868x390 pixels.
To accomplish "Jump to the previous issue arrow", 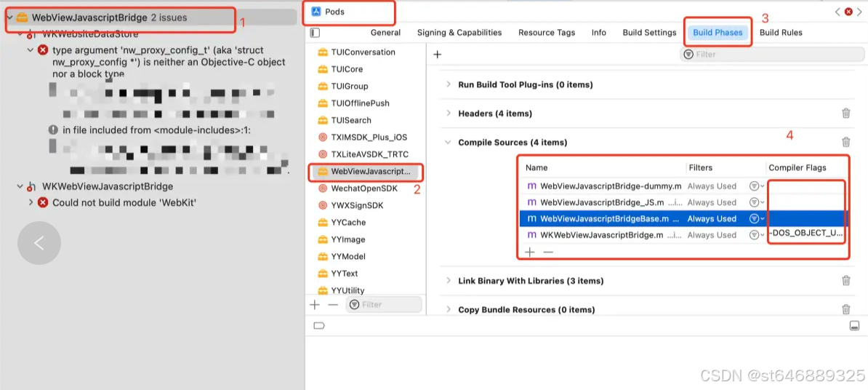I will (837, 12).
